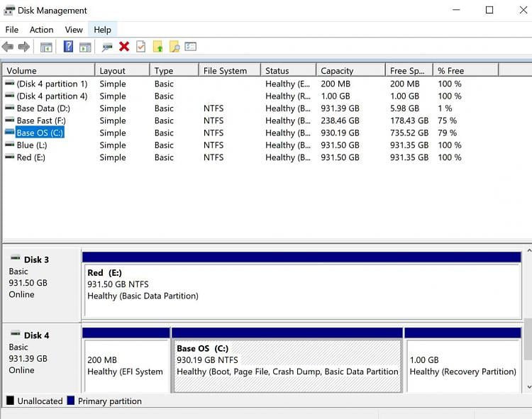Viewport: 532px width, 419px height.
Task: Click the Disk Management title bar icon
Action: (x=9, y=10)
